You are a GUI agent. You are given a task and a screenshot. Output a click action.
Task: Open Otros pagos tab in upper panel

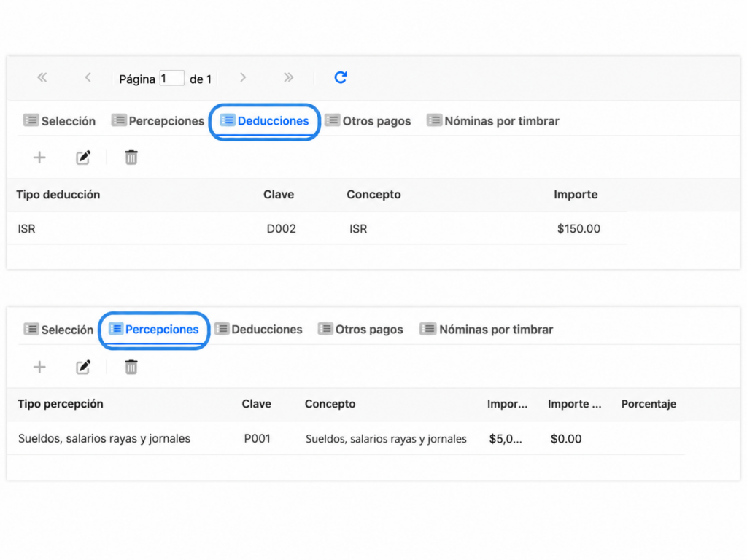(368, 121)
